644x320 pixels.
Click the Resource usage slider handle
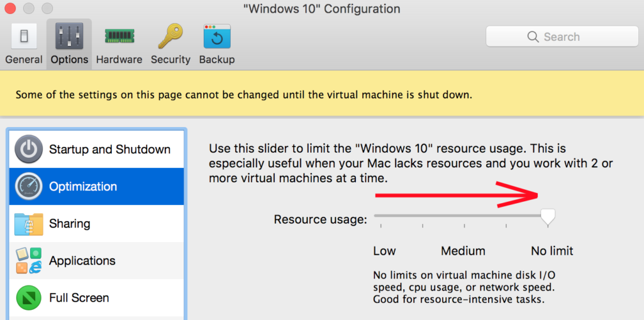tap(548, 217)
